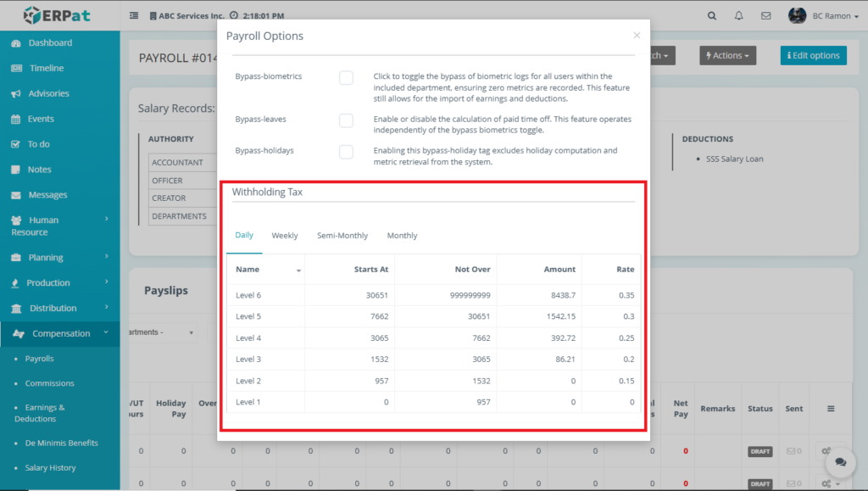Click the Timeline sidebar icon
868x491 pixels.
17,68
